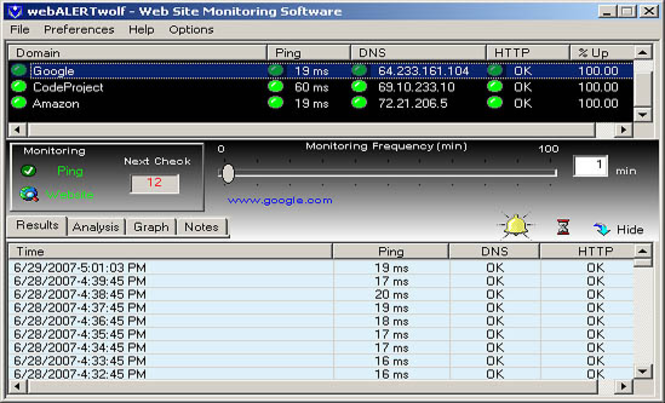665x403 pixels.
Task: Click the green status light beside Amazon domain
Action: [19, 103]
